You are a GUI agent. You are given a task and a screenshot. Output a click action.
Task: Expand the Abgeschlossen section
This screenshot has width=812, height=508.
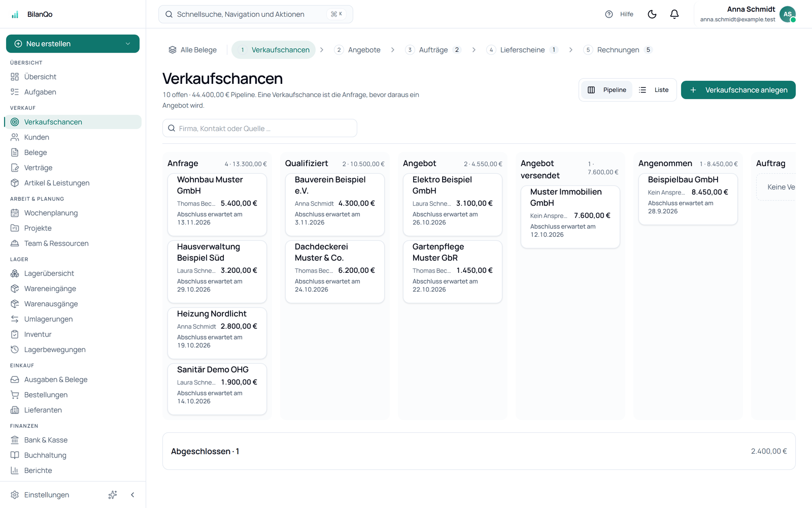tap(479, 451)
